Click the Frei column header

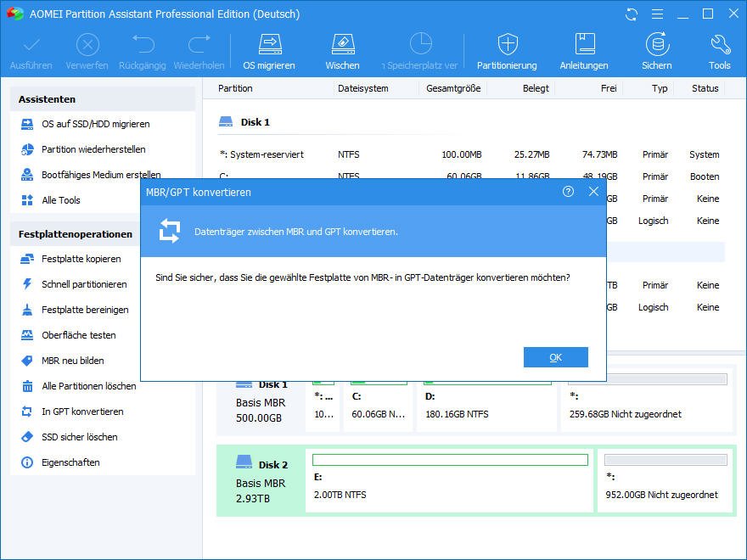[609, 88]
